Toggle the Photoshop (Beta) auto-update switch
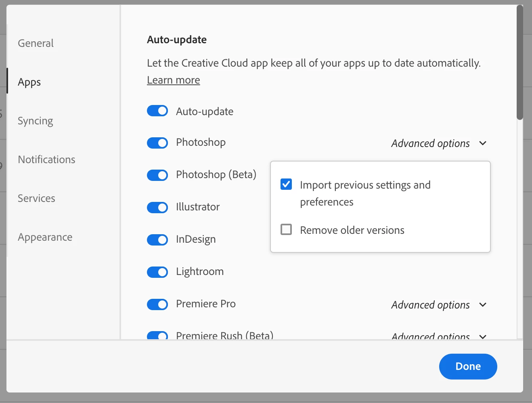Screen dimensions: 532x403 pyautogui.click(x=157, y=175)
